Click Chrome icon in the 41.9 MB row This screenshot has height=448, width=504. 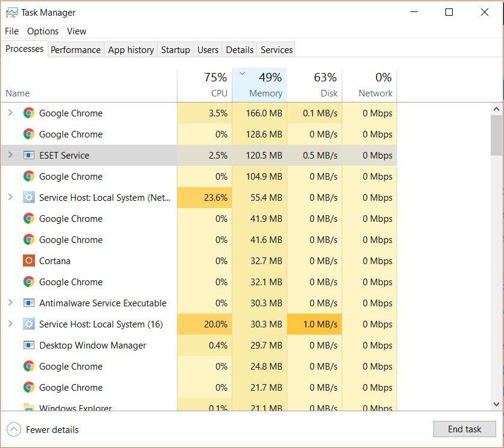pos(29,219)
